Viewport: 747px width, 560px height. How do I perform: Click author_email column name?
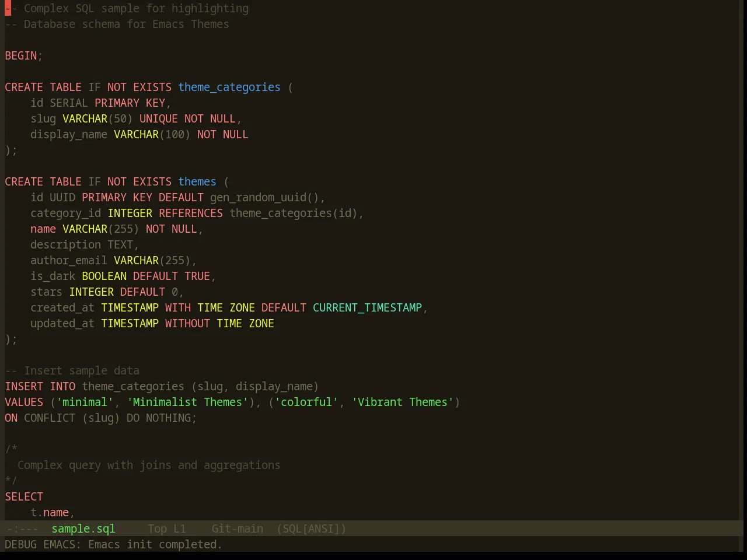69,260
